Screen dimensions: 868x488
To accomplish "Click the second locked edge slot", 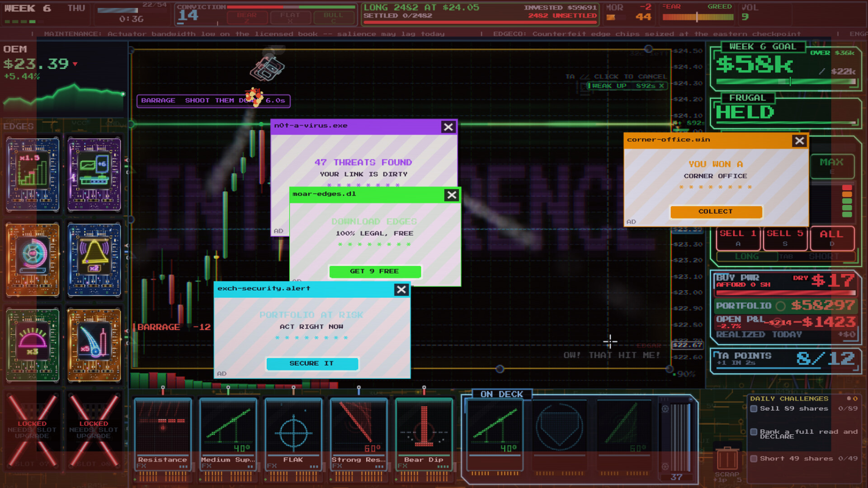I will tap(94, 430).
